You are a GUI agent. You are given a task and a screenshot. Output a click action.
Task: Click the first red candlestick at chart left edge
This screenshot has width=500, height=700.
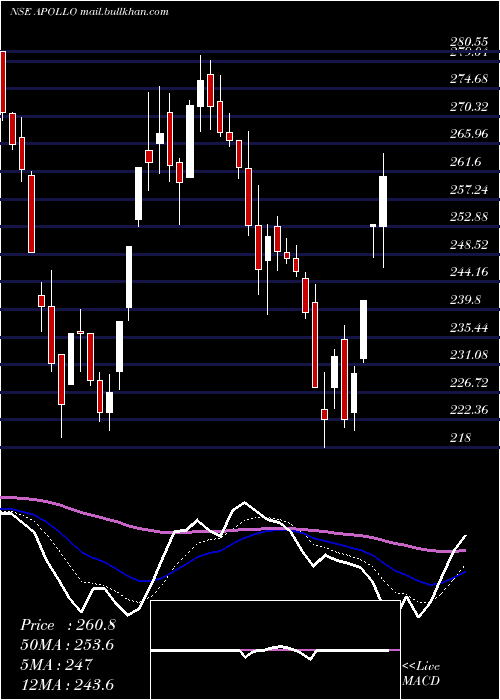click(x=3, y=82)
